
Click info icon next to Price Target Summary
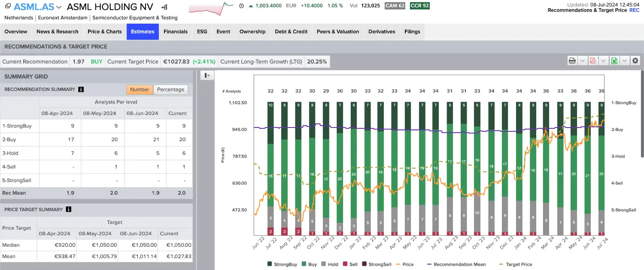pyautogui.click(x=69, y=209)
